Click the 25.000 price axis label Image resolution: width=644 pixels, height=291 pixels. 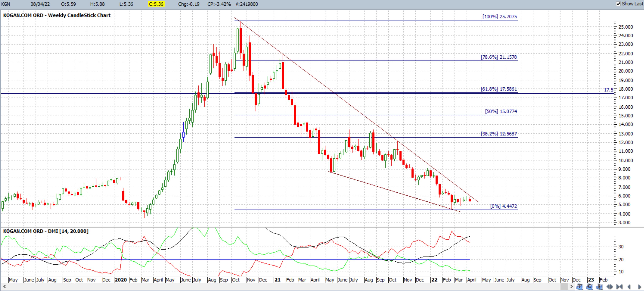pos(626,27)
